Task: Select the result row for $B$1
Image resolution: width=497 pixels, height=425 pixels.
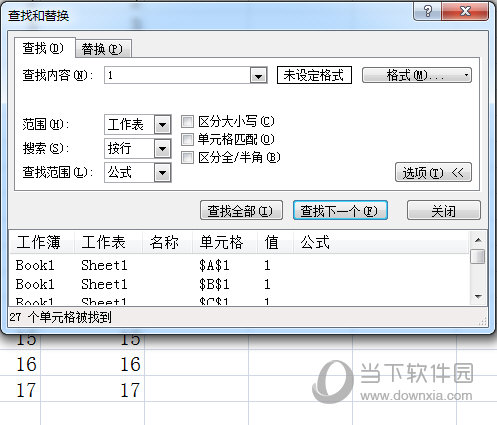Action: 239,284
